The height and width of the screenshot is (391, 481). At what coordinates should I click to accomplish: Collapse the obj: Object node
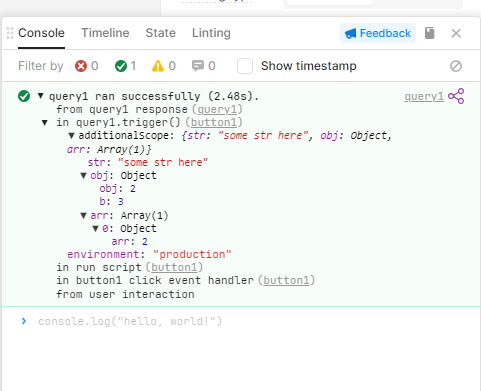tap(84, 176)
